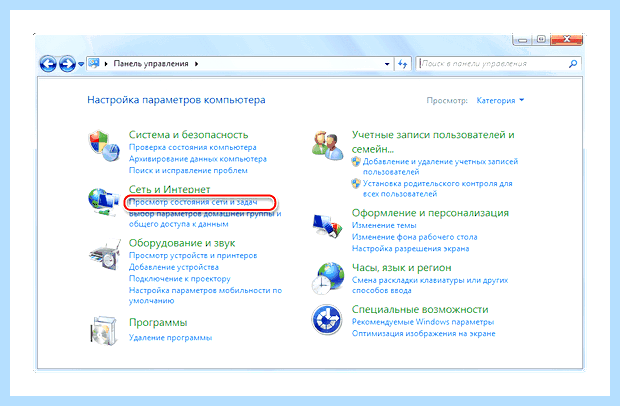Click the Refresh button
This screenshot has height=406, width=620.
click(403, 64)
